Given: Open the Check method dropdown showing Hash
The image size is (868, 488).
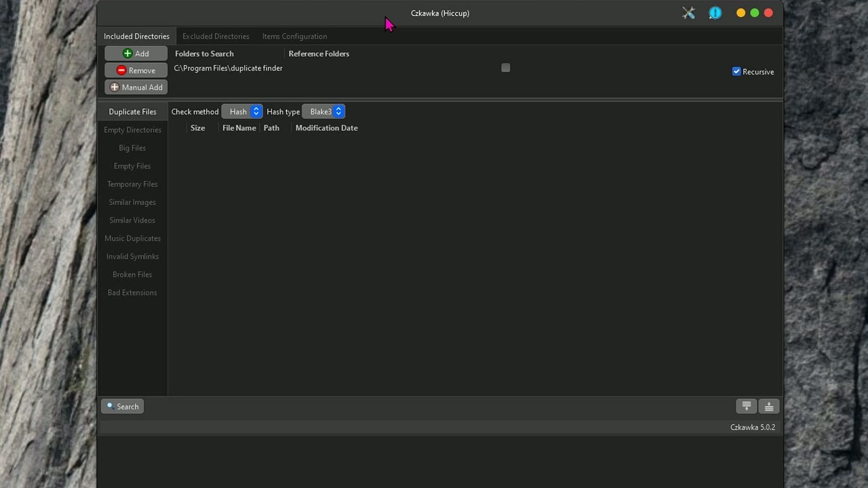Looking at the screenshot, I should coord(242,111).
